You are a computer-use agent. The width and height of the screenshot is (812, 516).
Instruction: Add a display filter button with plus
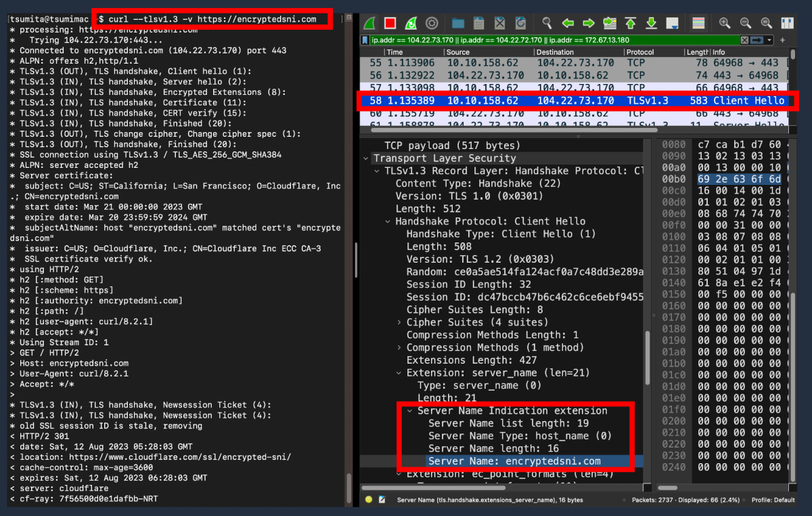tap(782, 40)
